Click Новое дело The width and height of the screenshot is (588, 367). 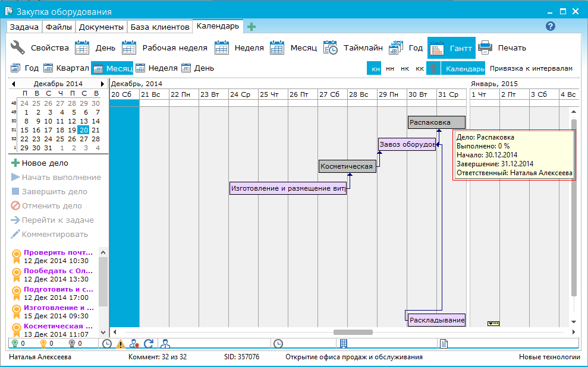click(x=40, y=163)
